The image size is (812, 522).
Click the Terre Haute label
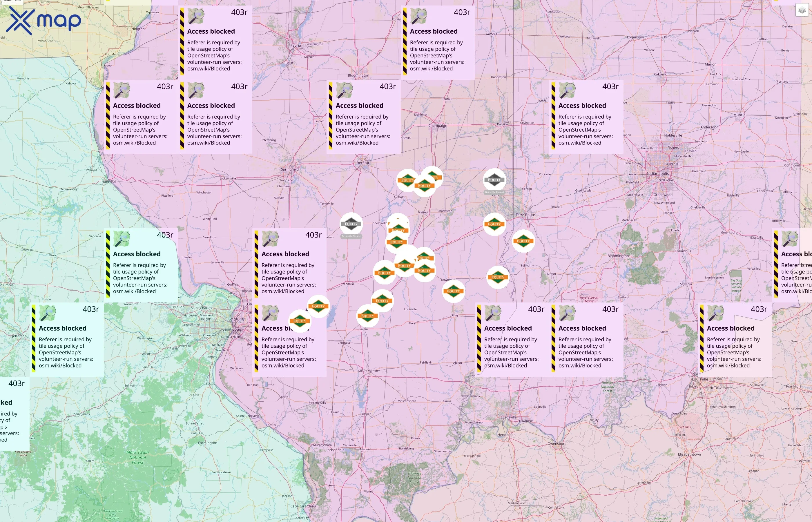tap(525, 215)
